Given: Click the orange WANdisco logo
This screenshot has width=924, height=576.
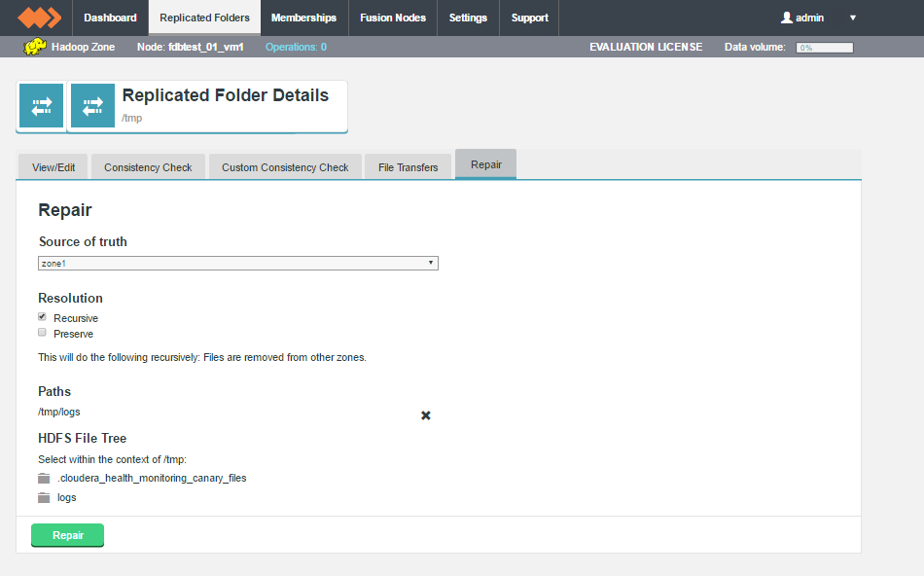Looking at the screenshot, I should click(x=40, y=18).
